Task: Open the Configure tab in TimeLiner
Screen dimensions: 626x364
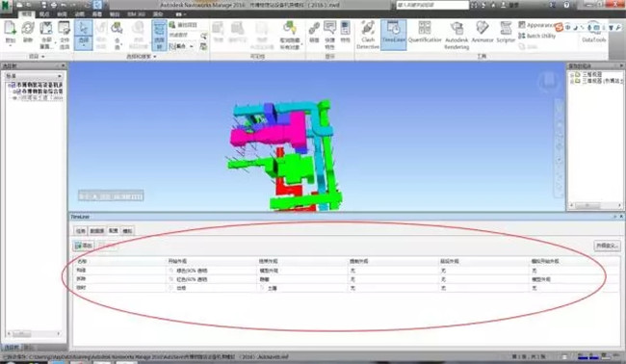Action: point(114,231)
